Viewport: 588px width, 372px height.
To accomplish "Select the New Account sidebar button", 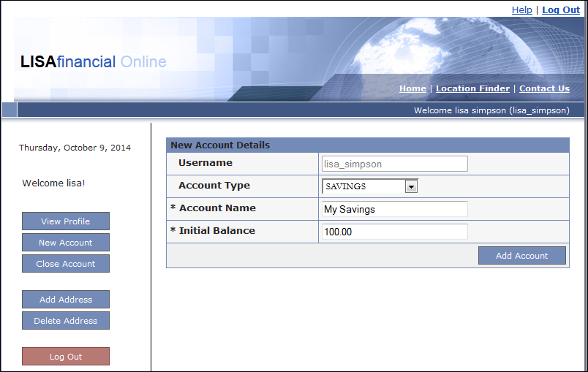I will pos(66,243).
